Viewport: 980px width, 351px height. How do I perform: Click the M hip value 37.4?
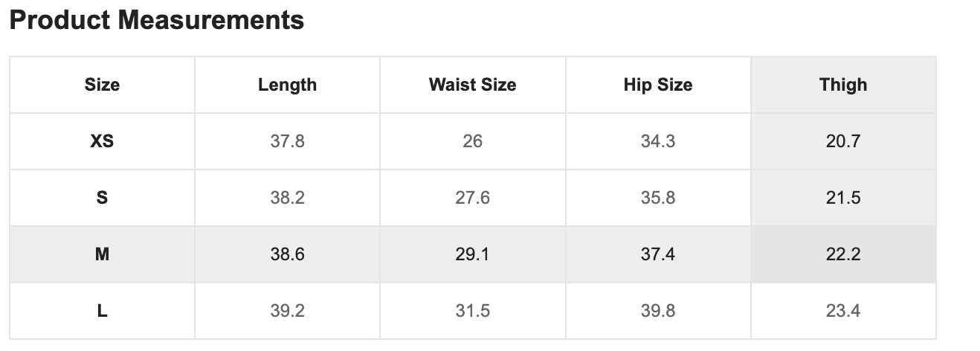[657, 254]
